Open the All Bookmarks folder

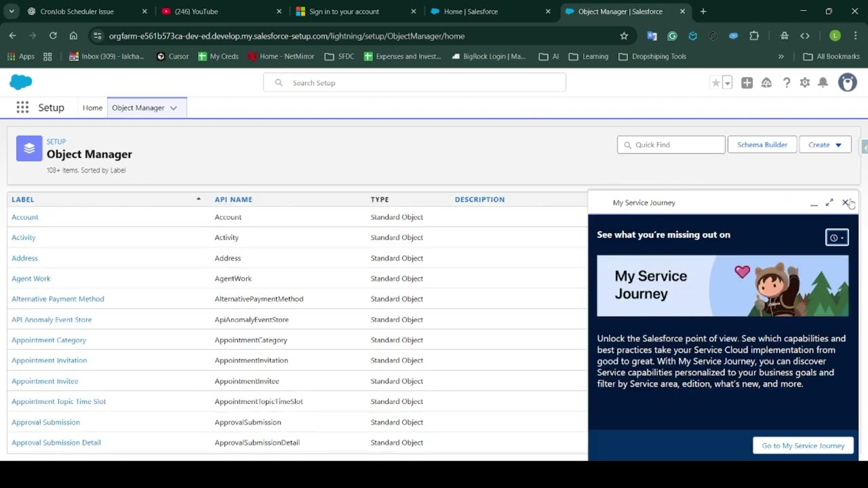(x=831, y=56)
